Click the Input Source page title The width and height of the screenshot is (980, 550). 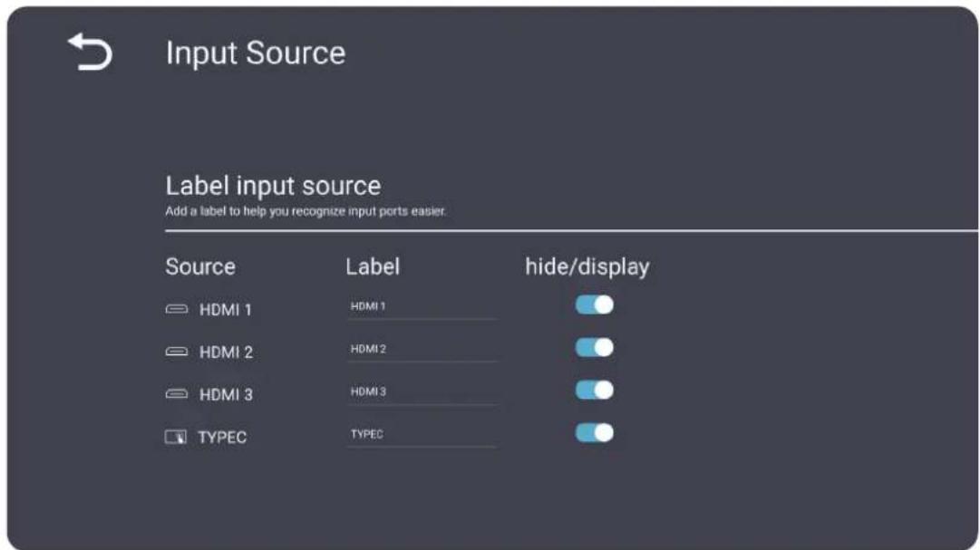(256, 53)
